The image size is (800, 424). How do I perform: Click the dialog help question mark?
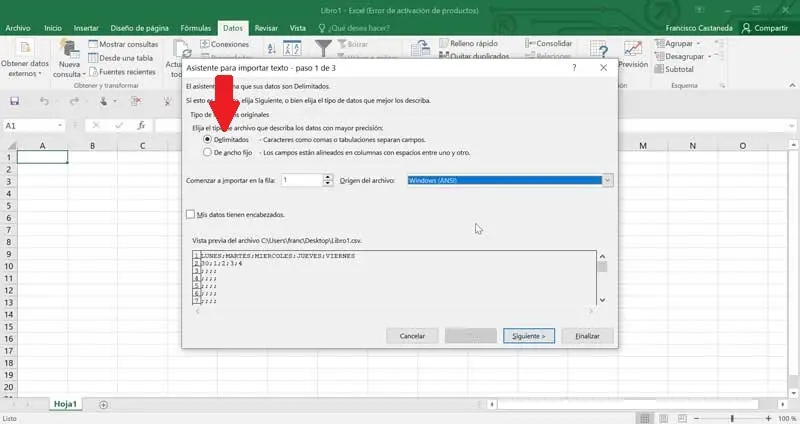point(574,68)
